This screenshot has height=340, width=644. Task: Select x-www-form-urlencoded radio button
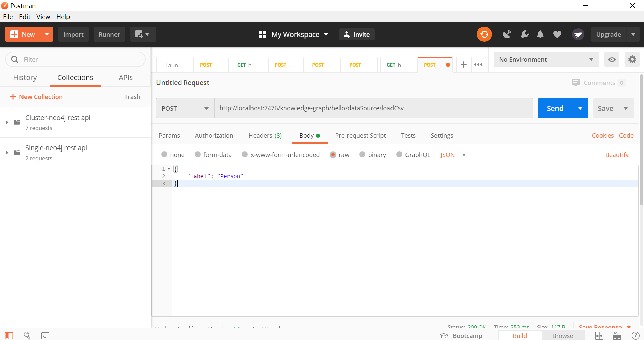point(245,154)
